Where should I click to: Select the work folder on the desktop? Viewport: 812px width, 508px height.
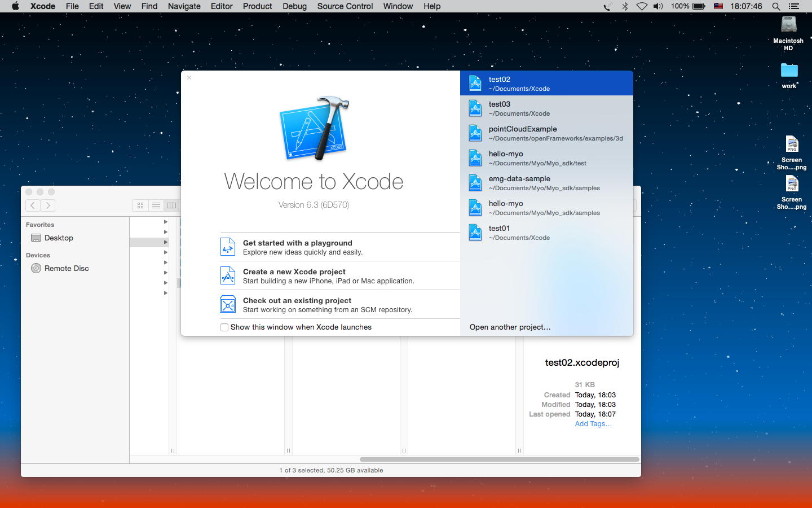(789, 76)
